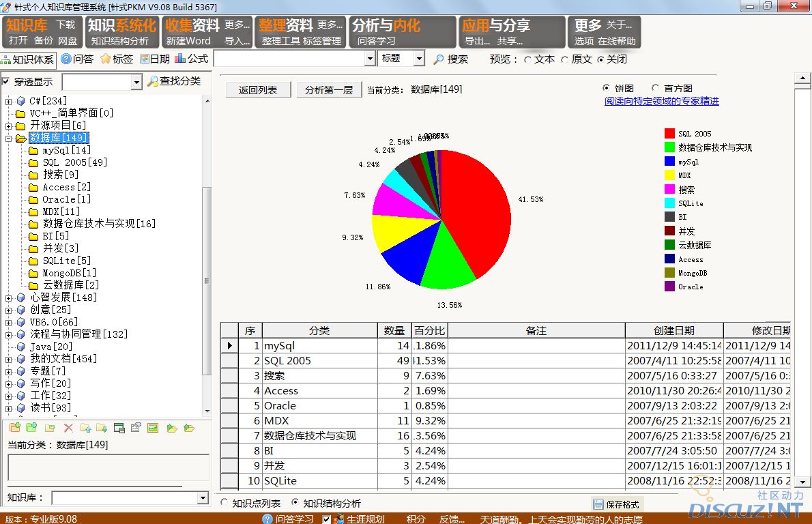Expand the 心智发展[148] tree node
This screenshot has height=524, width=812.
[9, 297]
